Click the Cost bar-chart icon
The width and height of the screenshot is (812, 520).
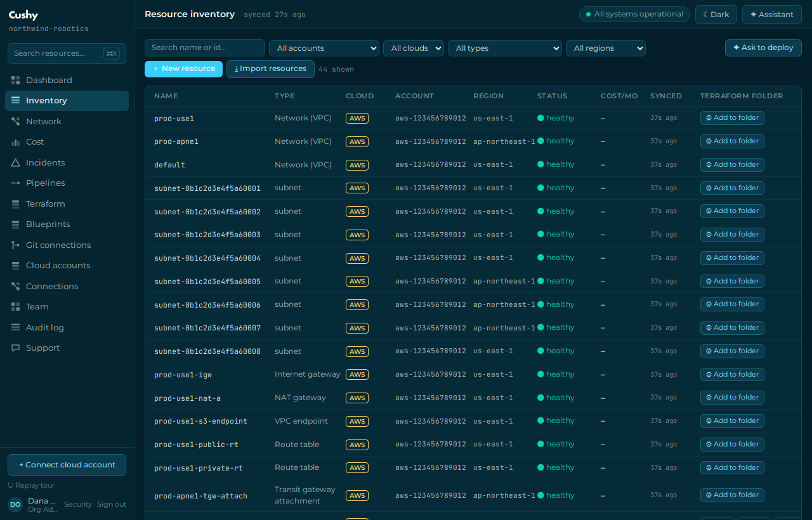(15, 142)
